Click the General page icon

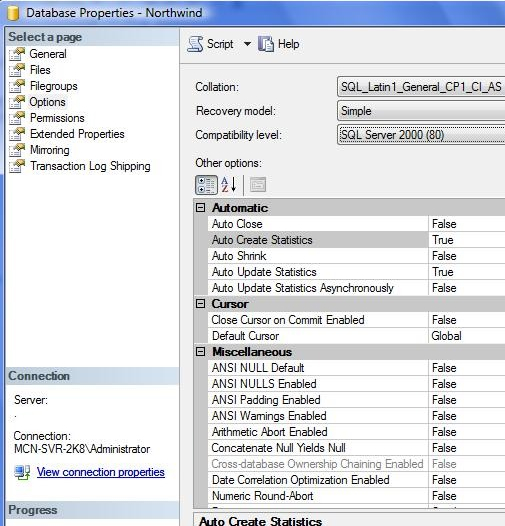[17, 54]
